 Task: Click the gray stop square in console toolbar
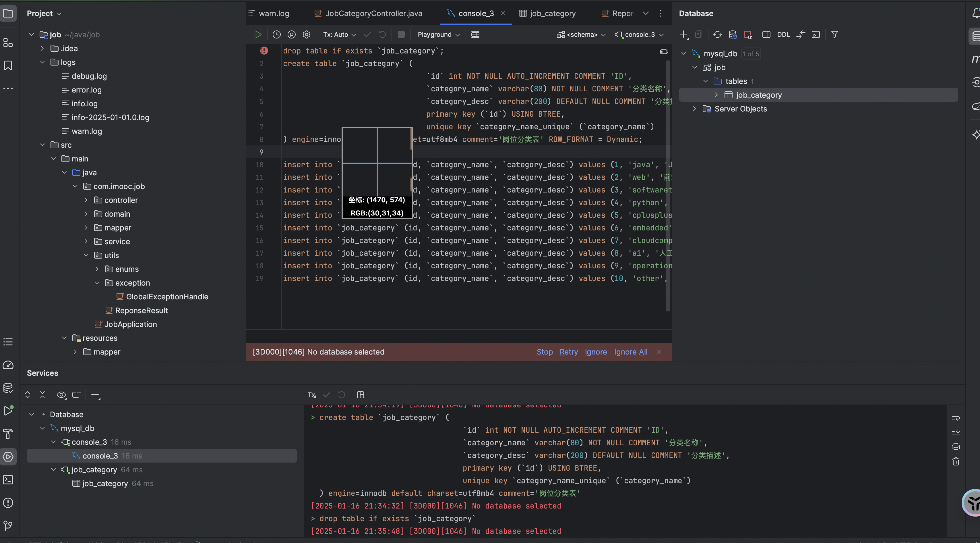coord(401,35)
